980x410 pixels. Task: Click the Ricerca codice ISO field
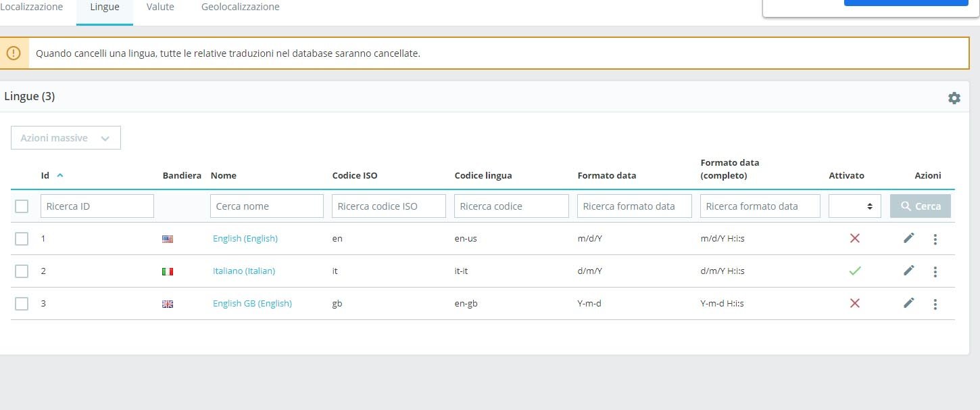[389, 206]
